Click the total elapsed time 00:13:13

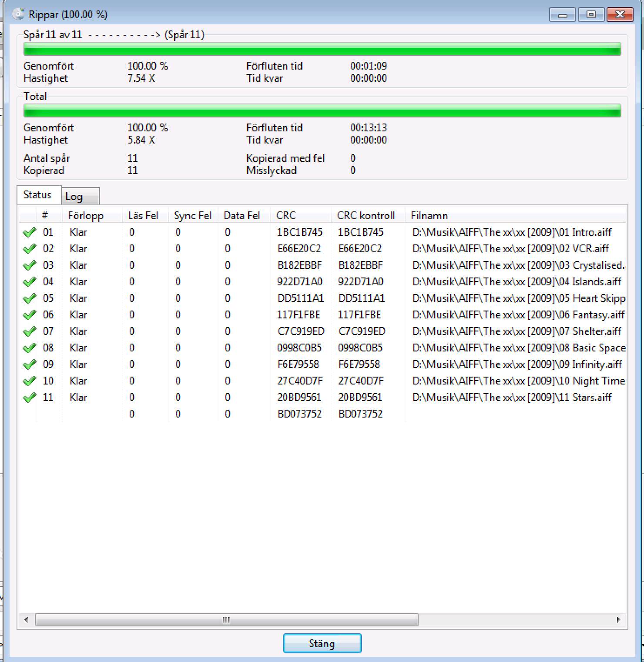pyautogui.click(x=369, y=127)
